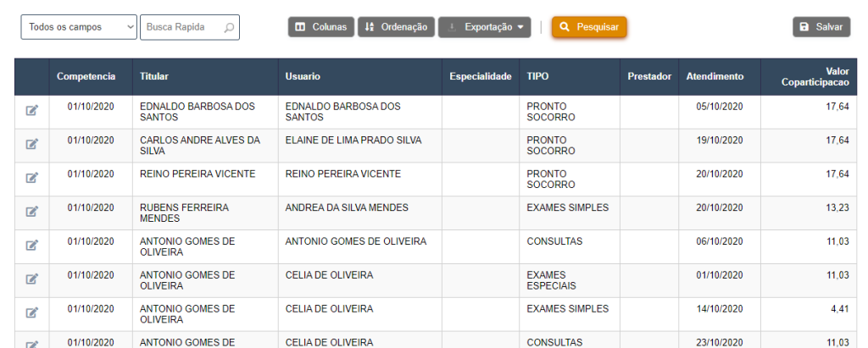Expand the Exportação dropdown menu
Viewport: 868px width, 348px height.
point(485,27)
